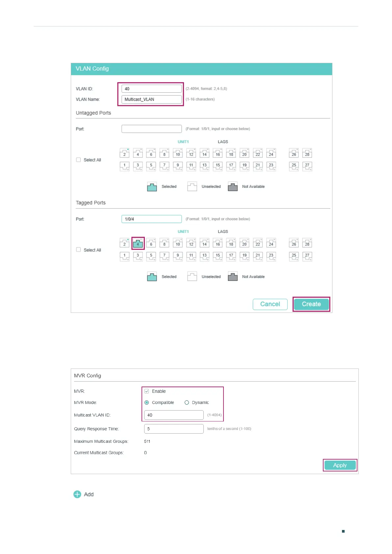Image resolution: width=392 pixels, height=554 pixels.
Task: Select port 13 in Untagged Ports
Action: pos(204,166)
